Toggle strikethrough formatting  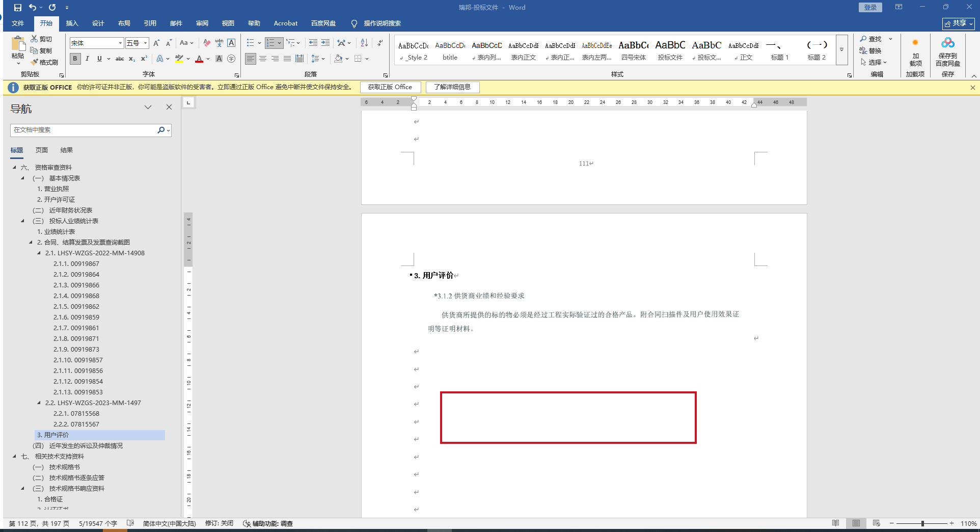pyautogui.click(x=120, y=59)
